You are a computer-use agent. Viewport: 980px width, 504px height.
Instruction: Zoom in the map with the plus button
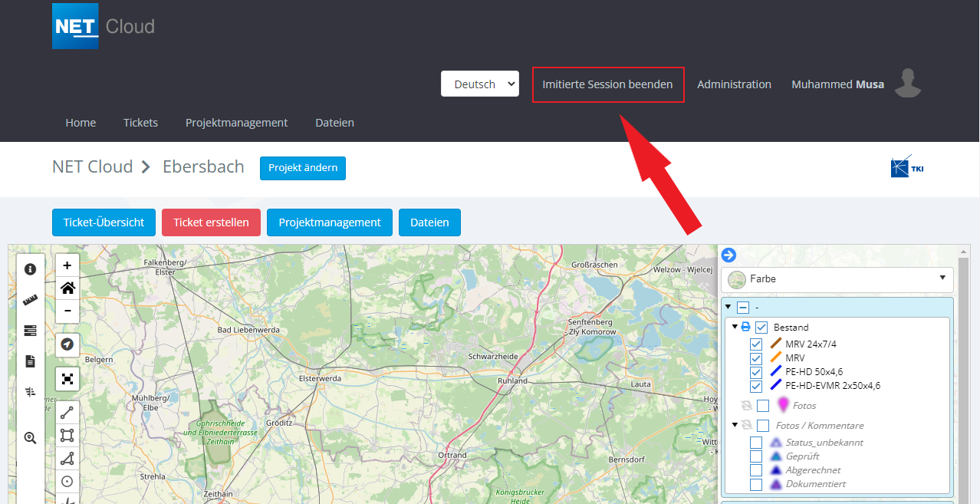(67, 265)
